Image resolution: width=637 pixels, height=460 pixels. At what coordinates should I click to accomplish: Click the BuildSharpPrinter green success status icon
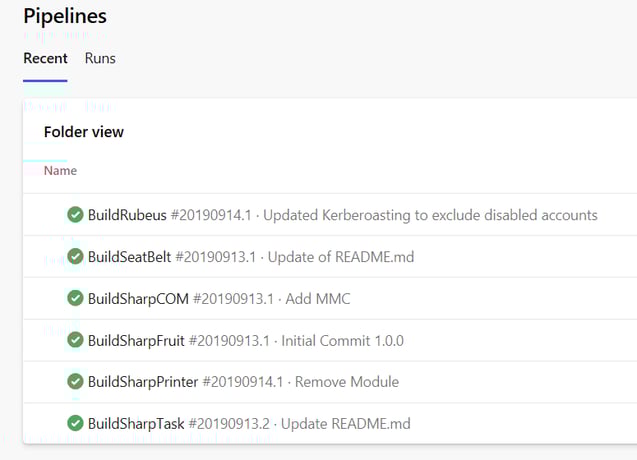pos(75,381)
